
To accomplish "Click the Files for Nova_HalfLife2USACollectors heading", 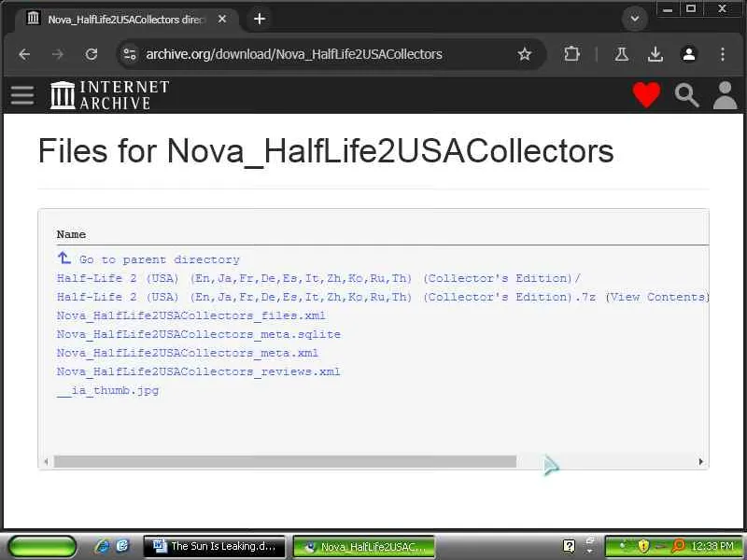I will (x=326, y=151).
